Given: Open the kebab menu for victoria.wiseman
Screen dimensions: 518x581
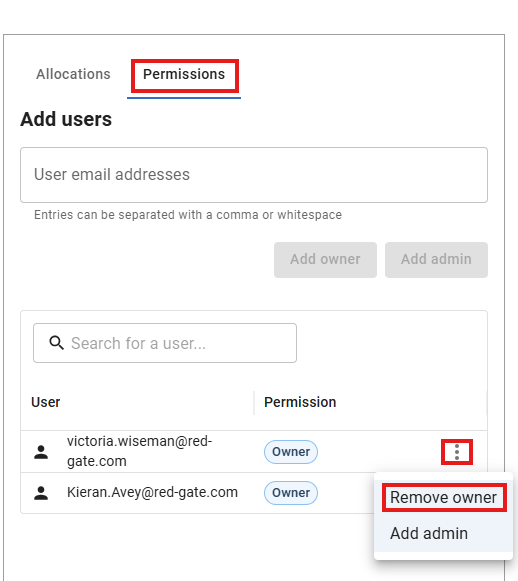Looking at the screenshot, I should pyautogui.click(x=456, y=452).
